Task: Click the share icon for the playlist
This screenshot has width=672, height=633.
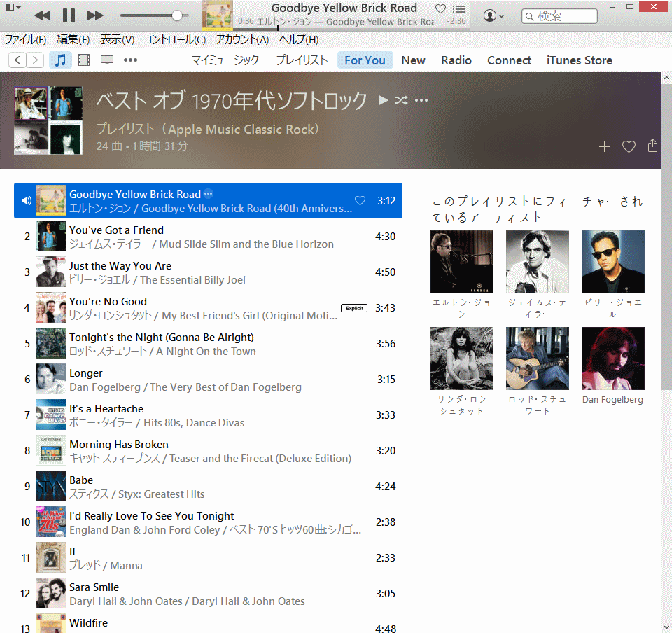Action: (x=652, y=146)
